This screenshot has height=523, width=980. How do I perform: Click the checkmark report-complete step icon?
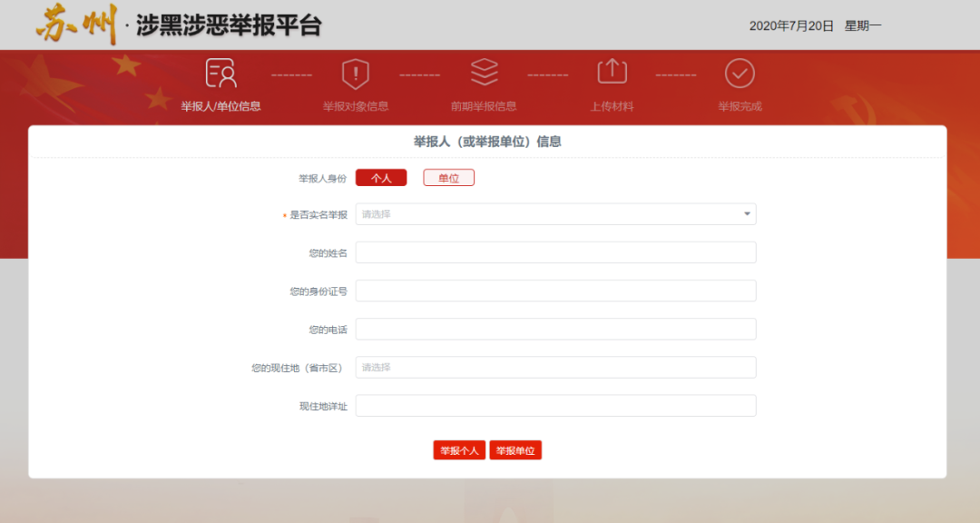[740, 74]
